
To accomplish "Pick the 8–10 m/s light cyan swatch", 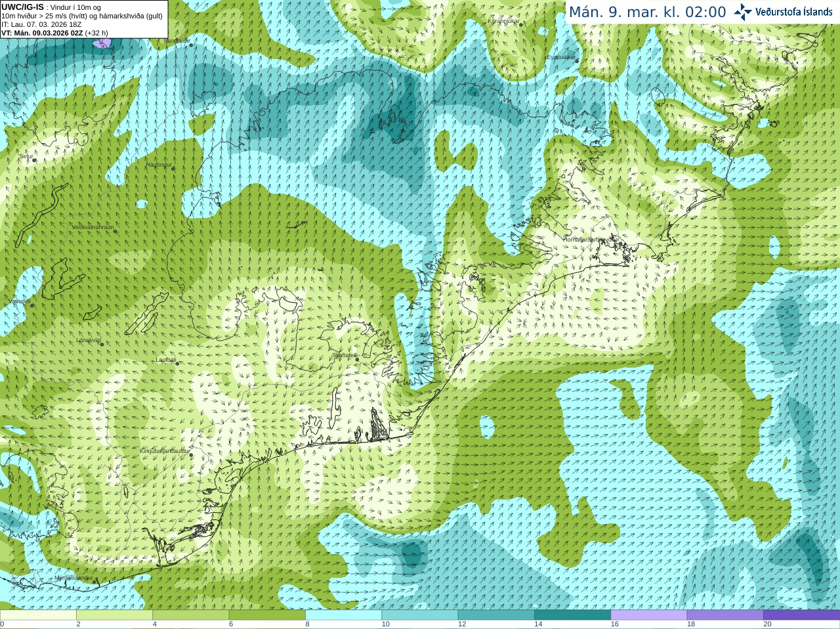I will 344,615.
